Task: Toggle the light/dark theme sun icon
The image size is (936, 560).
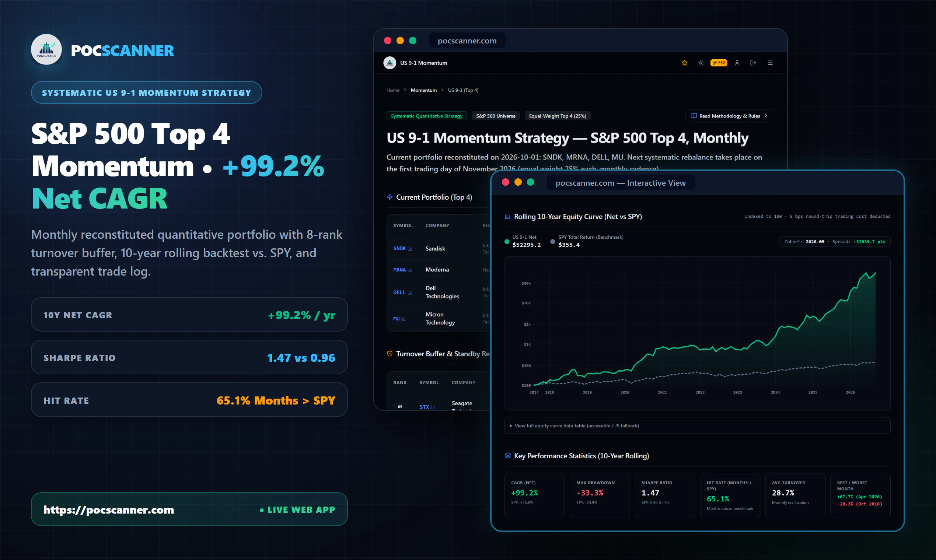Action: point(701,63)
